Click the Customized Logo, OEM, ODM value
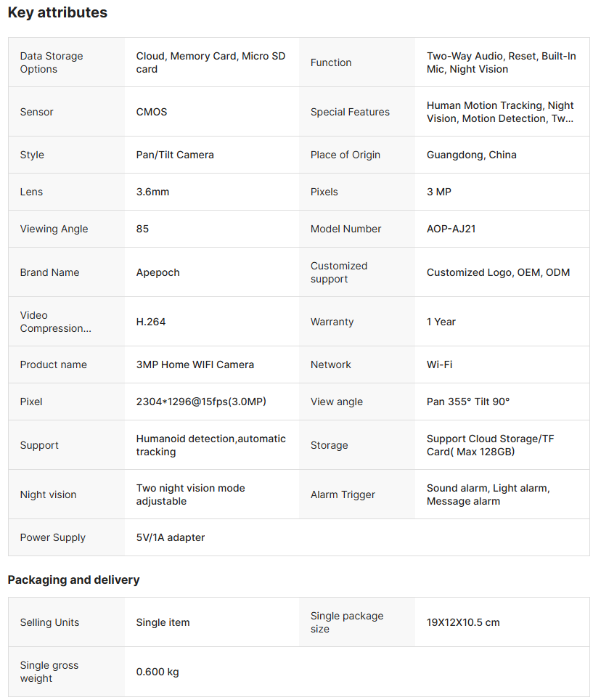Viewport: 593px width, 700px height. coord(498,272)
